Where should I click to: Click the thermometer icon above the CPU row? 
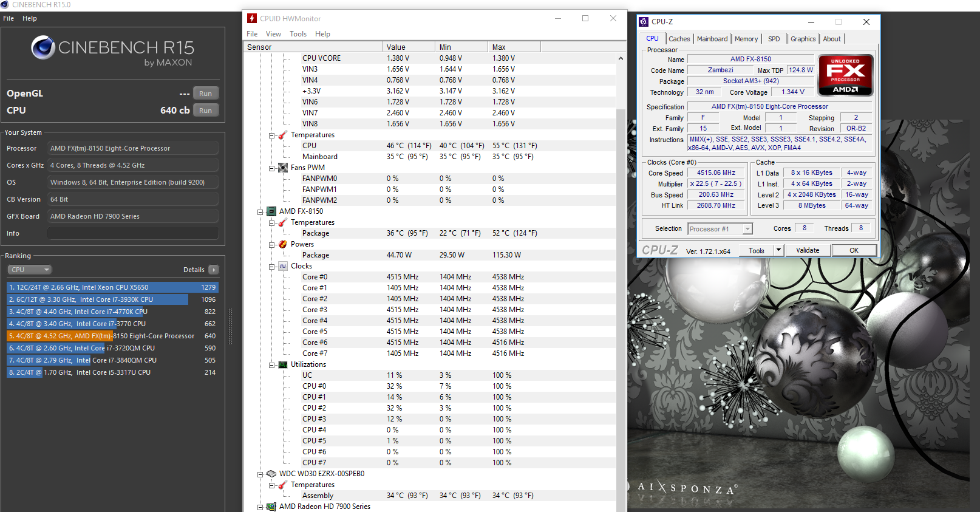click(x=283, y=135)
